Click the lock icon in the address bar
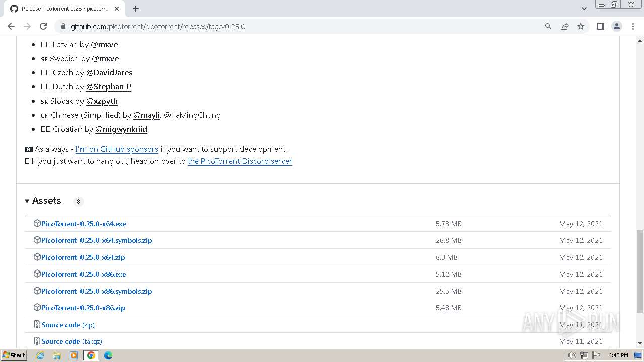The width and height of the screenshot is (644, 362). point(63,26)
